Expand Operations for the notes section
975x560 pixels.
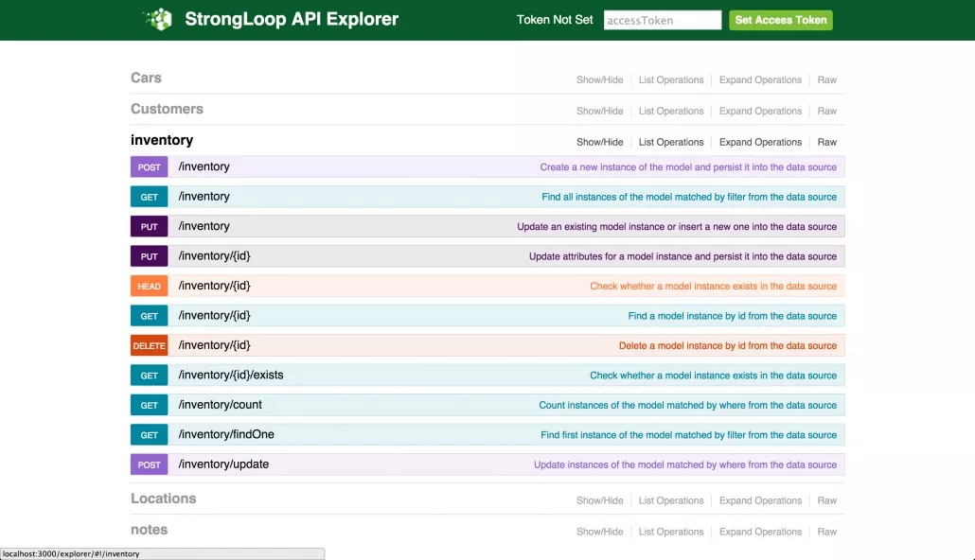click(760, 532)
